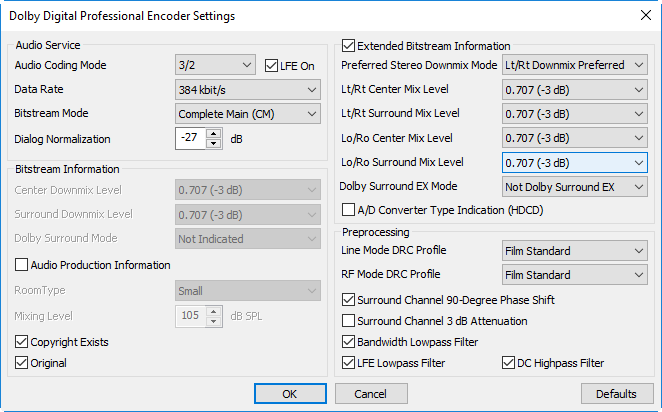Image resolution: width=662 pixels, height=412 pixels.
Task: Click the Audio Coding Mode label
Action: point(60,65)
